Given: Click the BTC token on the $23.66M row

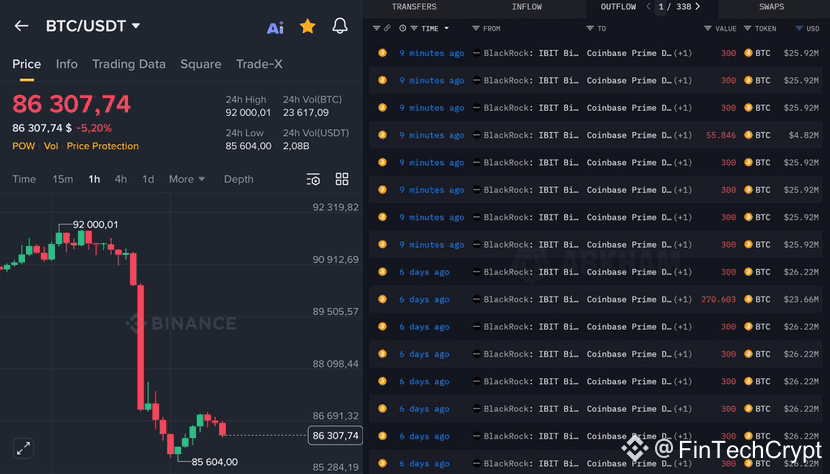Looking at the screenshot, I should click(757, 299).
